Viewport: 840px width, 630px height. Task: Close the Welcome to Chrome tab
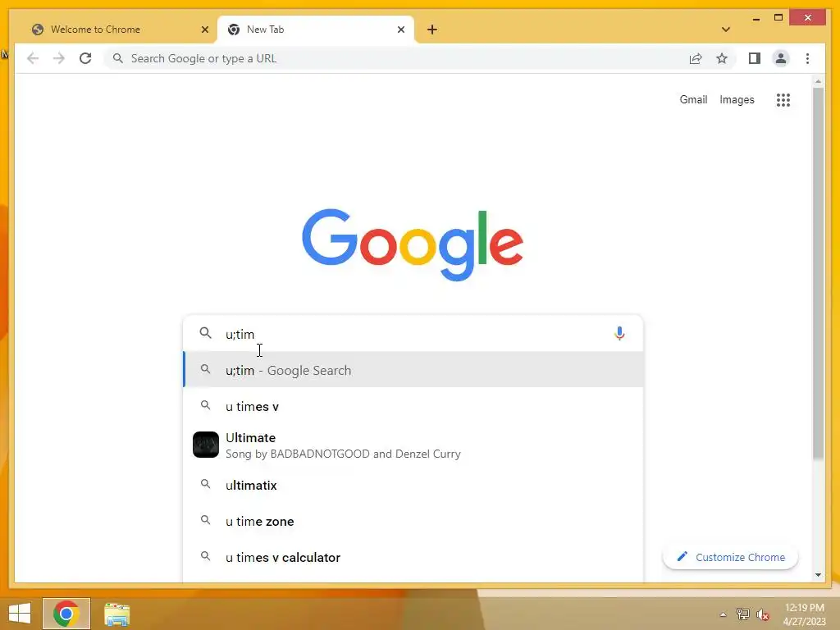[204, 30]
